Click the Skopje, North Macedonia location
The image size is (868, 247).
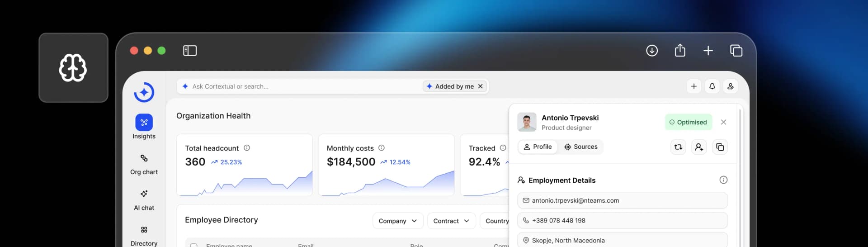point(623,240)
